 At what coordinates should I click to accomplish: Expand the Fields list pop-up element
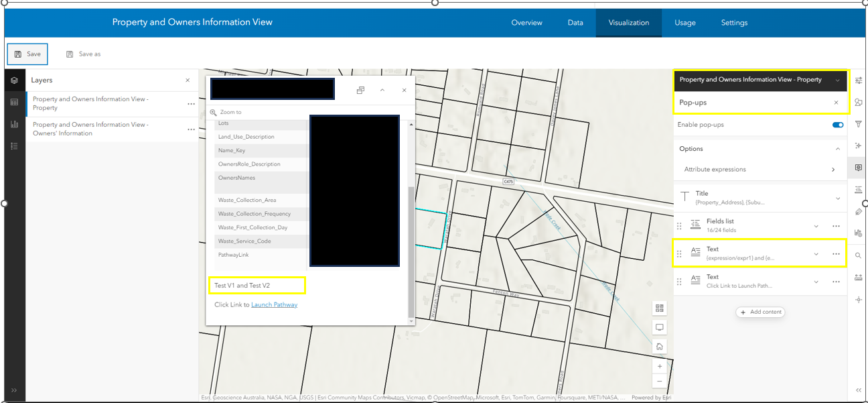click(x=816, y=226)
